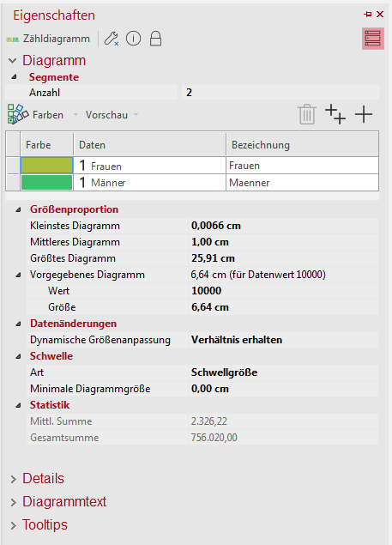
Task: Expand the Details section
Action: click(x=14, y=479)
